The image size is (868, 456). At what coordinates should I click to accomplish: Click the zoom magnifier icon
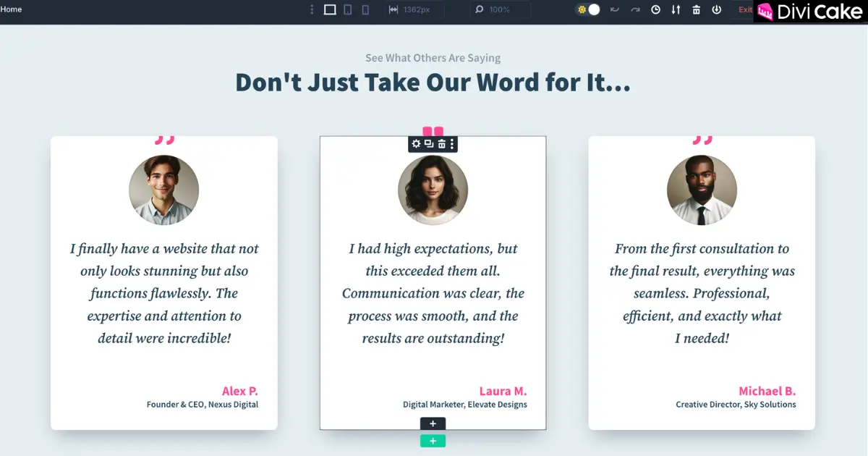(479, 9)
